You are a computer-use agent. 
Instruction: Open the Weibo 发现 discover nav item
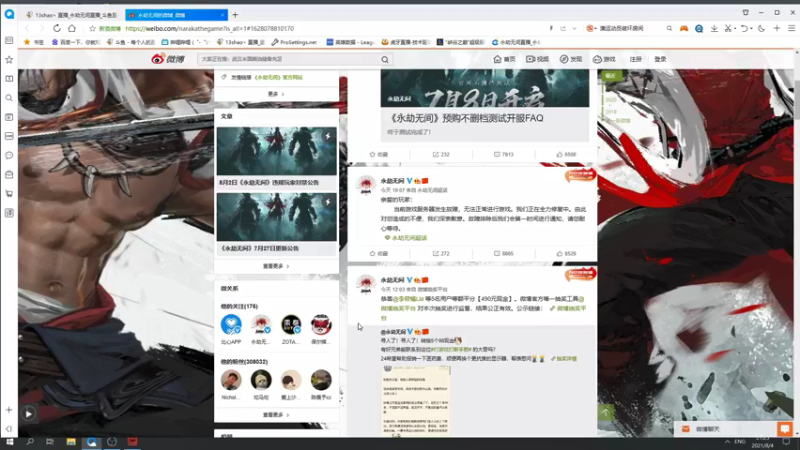(570, 59)
